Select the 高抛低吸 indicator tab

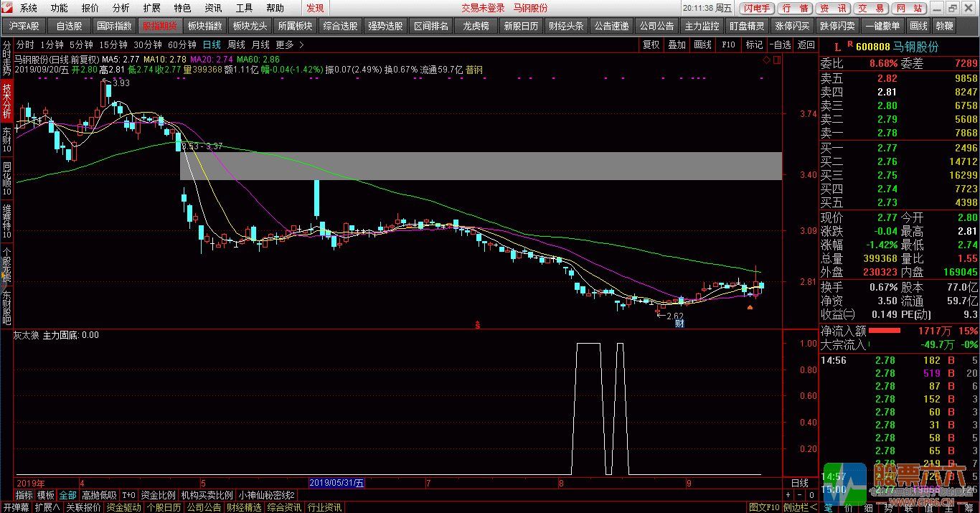tap(99, 495)
